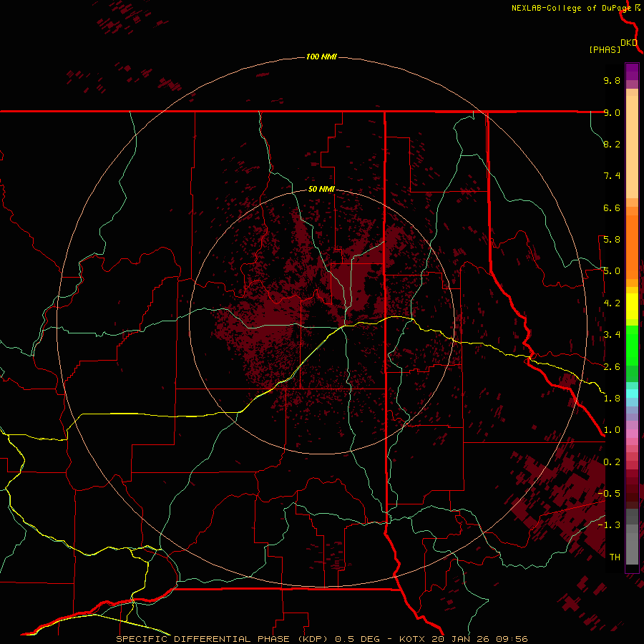Click the cyan band of the color bar
Image resolution: width=644 pixels, height=644 pixels.
[632, 394]
